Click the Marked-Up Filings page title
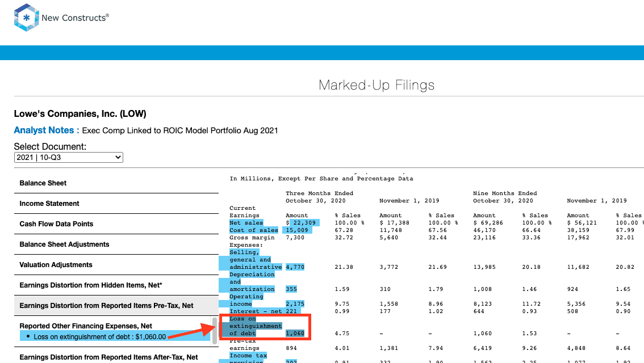This screenshot has height=363, width=644. click(x=377, y=85)
